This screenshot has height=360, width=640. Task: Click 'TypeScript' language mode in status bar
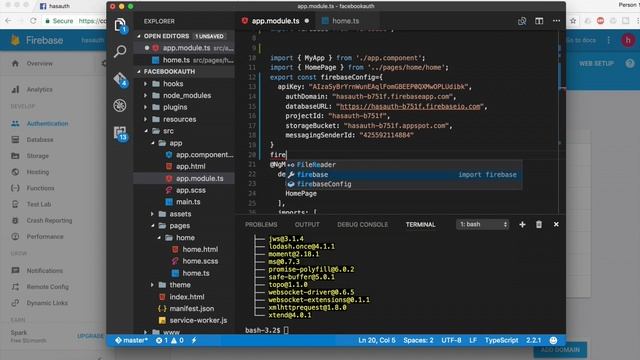point(501,340)
